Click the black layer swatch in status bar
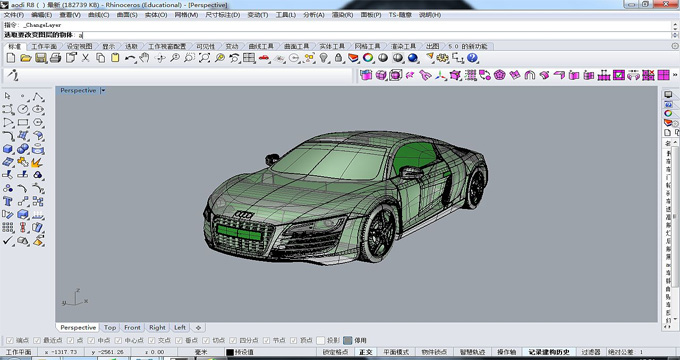The height and width of the screenshot is (360, 680). (230, 352)
